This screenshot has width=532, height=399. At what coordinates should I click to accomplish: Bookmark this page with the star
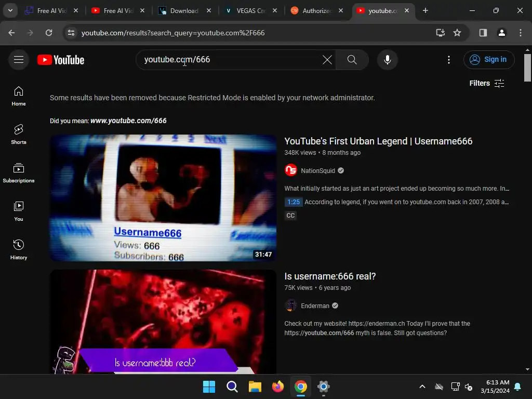tap(457, 33)
